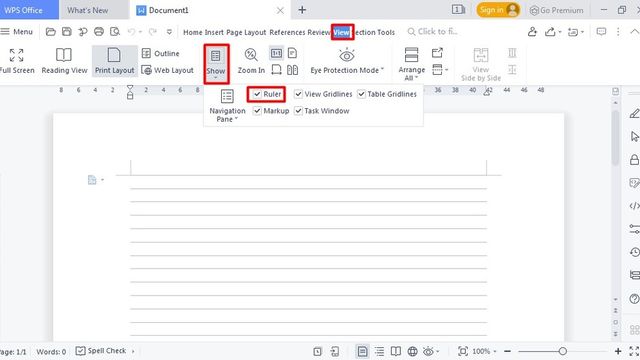Click the globe web layout icon in status bar

click(413, 351)
